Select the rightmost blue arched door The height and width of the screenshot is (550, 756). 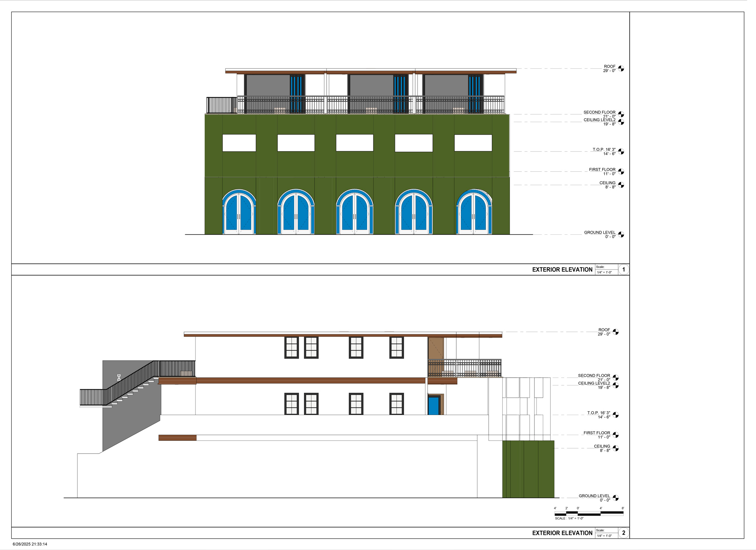tap(474, 214)
